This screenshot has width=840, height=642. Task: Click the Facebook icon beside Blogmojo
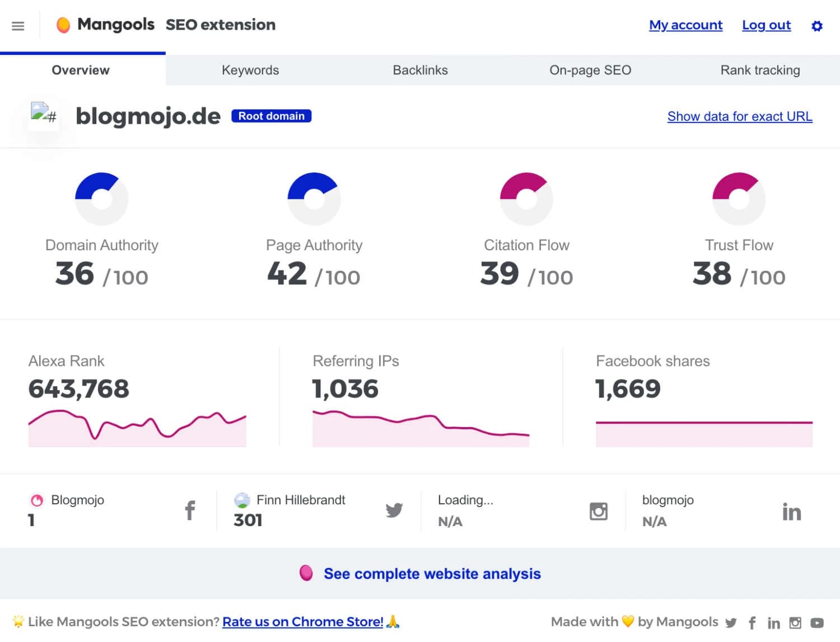[190, 510]
